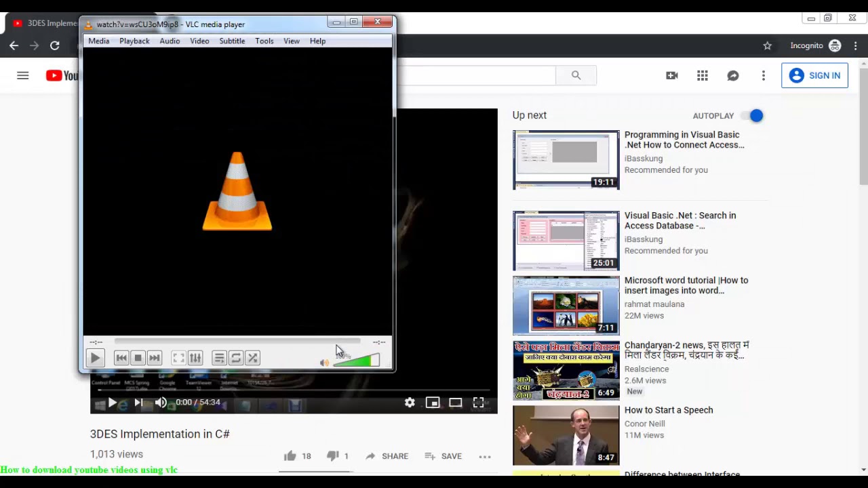Click VLC seek bar
The height and width of the screenshot is (488, 868).
pos(237,342)
